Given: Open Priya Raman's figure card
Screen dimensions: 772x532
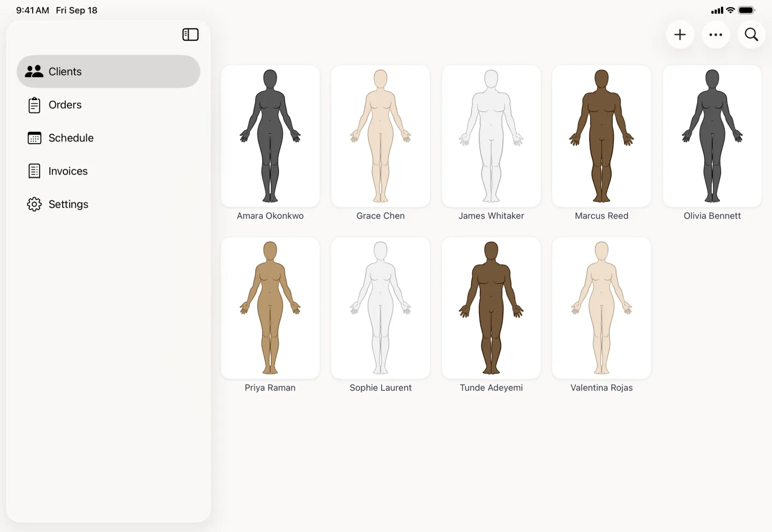Looking at the screenshot, I should tap(270, 308).
